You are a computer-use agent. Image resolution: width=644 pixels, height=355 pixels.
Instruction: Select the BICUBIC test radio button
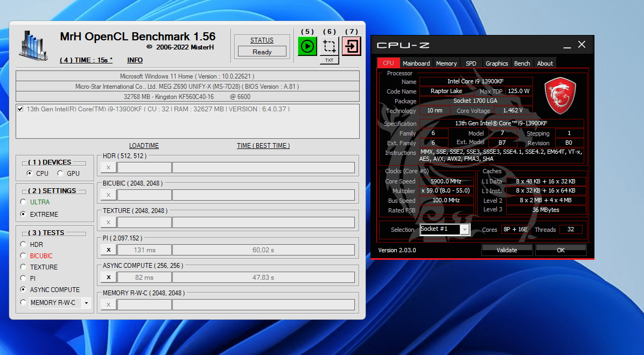23,255
